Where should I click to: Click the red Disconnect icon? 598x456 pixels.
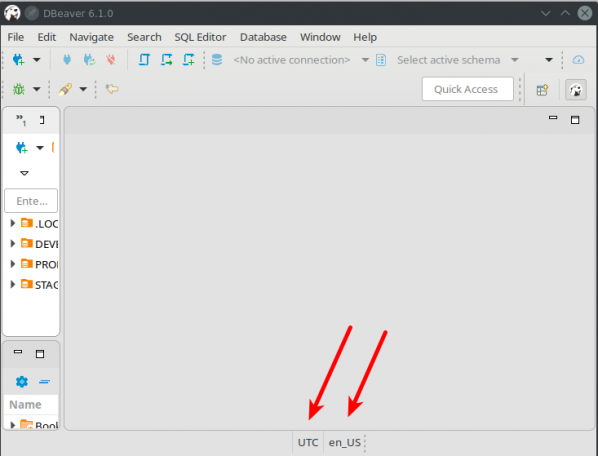pos(111,59)
